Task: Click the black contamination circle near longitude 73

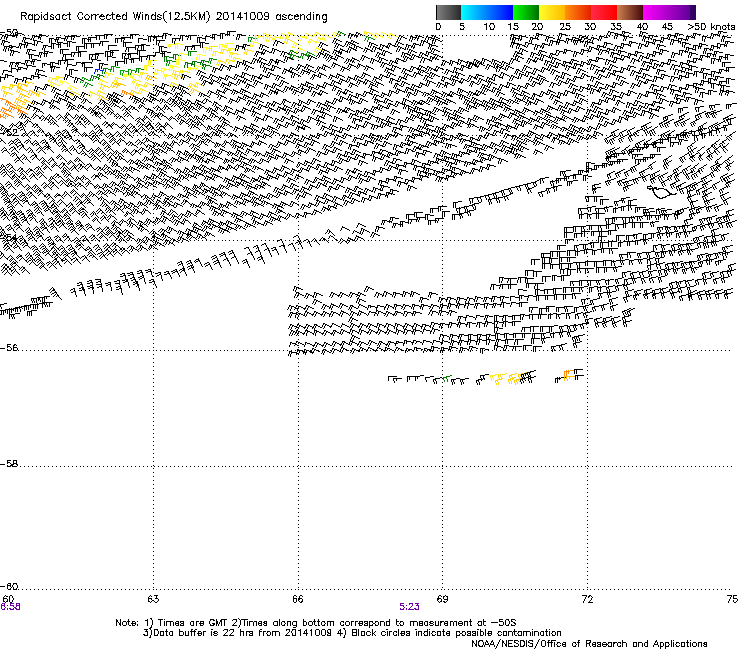Action: pyautogui.click(x=662, y=192)
